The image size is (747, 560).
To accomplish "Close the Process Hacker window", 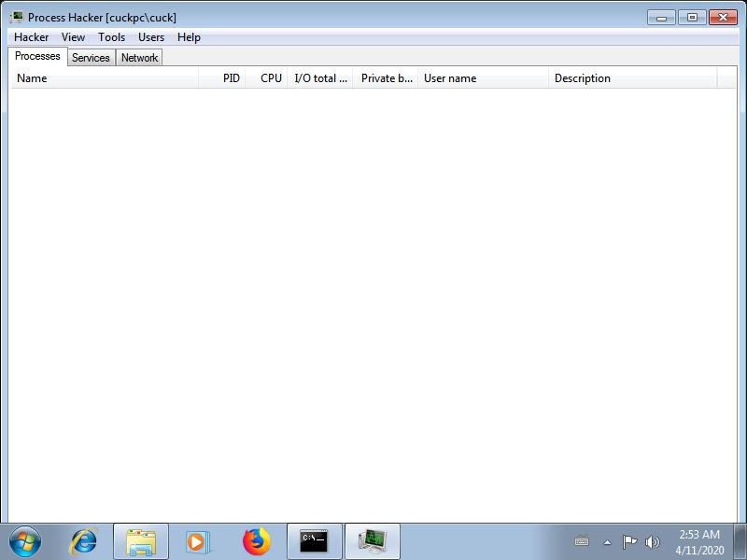I will coord(723,18).
